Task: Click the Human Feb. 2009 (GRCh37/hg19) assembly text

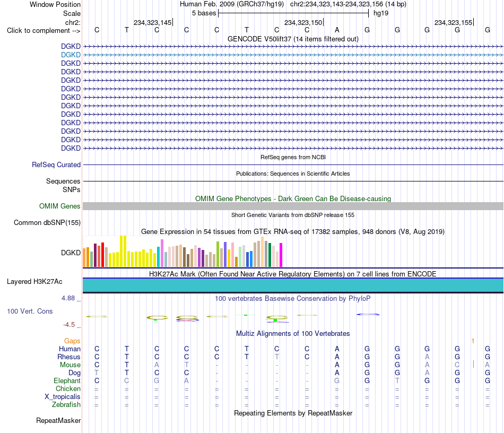Action: click(x=232, y=4)
